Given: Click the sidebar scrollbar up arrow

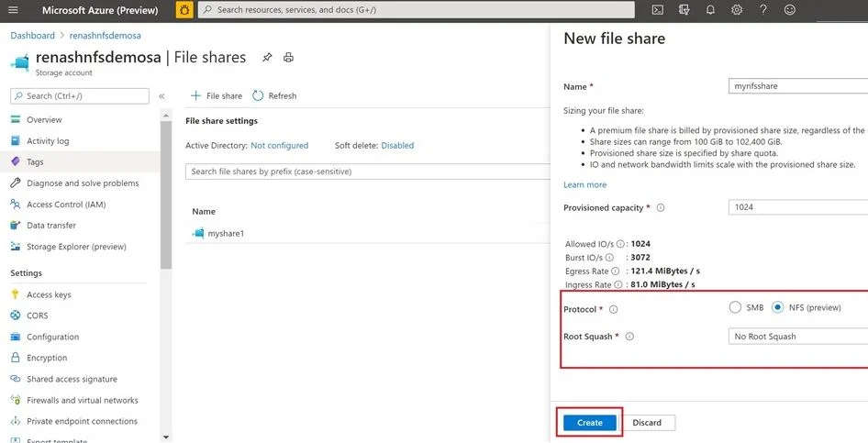Looking at the screenshot, I should (x=165, y=115).
